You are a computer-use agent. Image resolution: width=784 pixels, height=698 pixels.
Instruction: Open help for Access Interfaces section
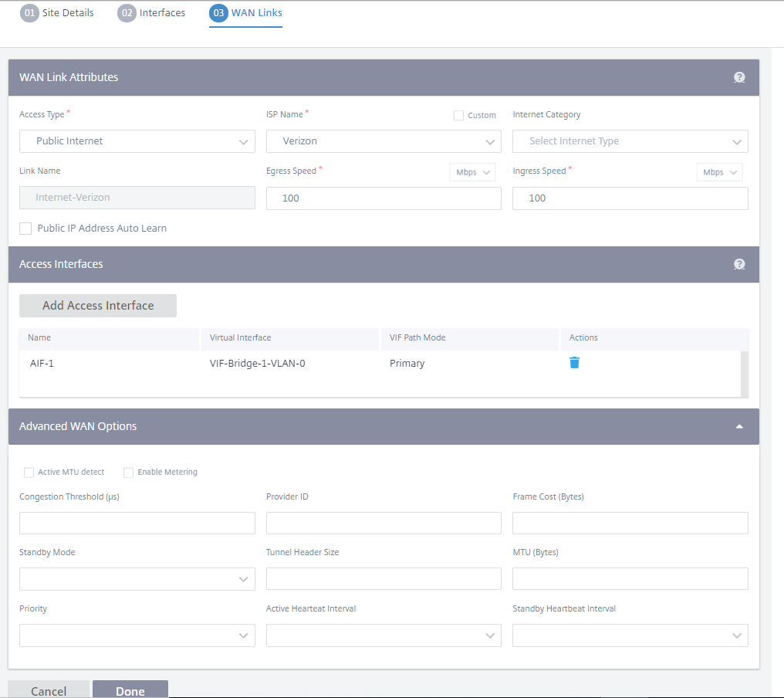[739, 264]
